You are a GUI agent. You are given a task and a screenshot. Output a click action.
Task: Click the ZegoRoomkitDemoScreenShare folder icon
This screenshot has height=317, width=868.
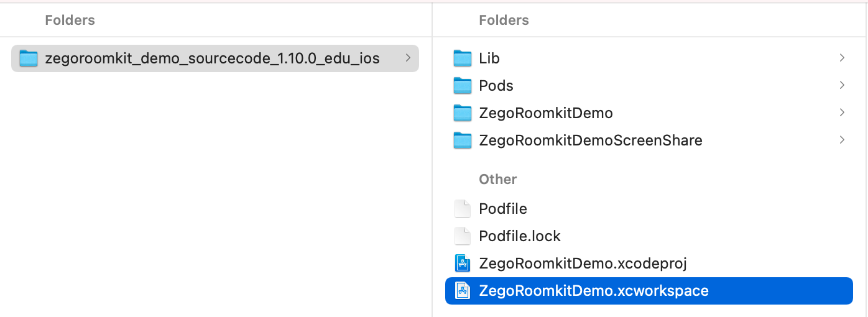463,140
